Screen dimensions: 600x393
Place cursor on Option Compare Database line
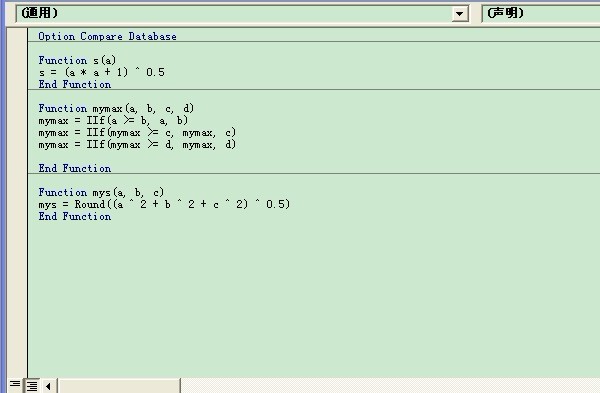coord(108,36)
